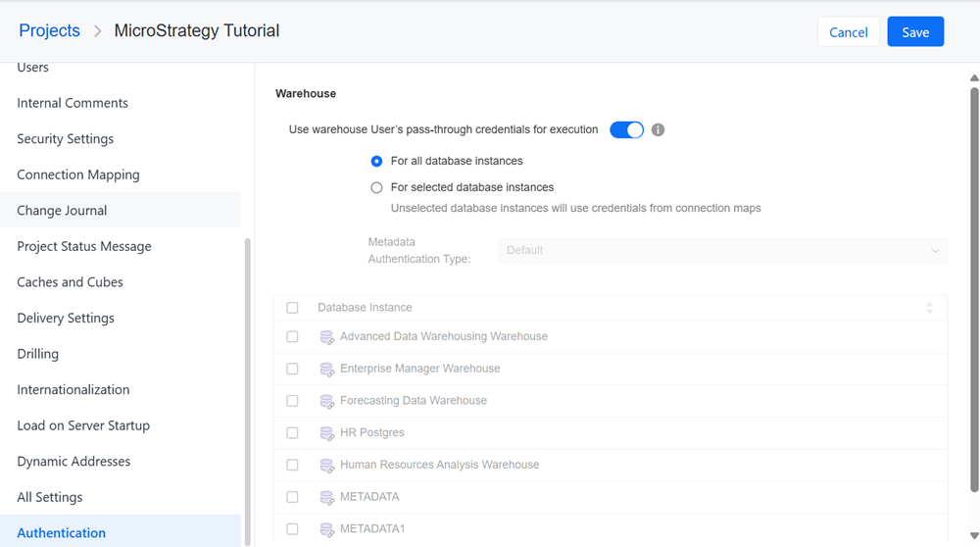
Task: Click the Warehouse section heading
Action: tap(306, 94)
